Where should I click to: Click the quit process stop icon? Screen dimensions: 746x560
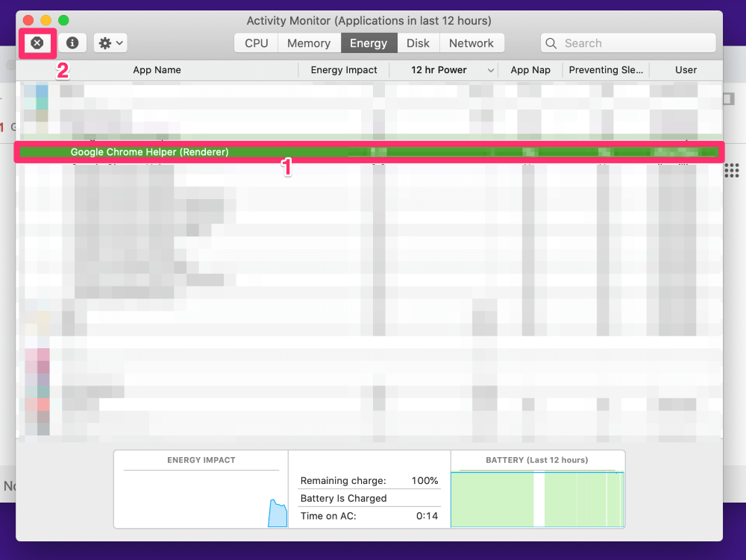37,43
